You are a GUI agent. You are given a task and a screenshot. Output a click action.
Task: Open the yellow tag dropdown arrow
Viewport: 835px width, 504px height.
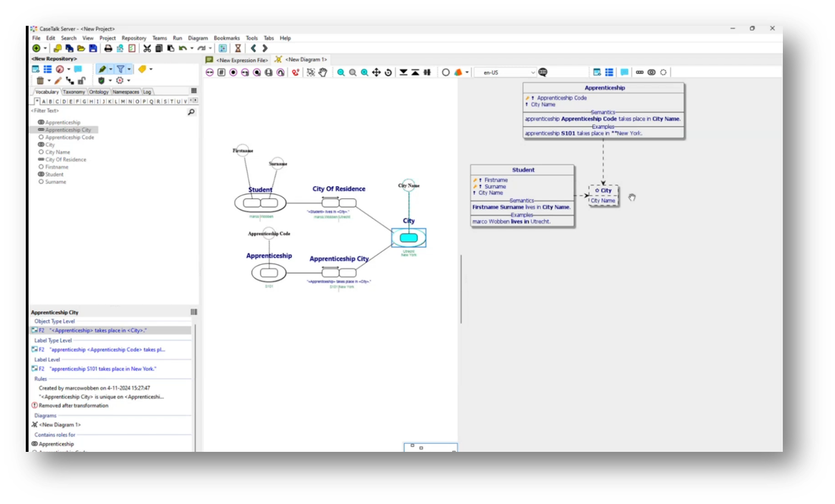(151, 69)
